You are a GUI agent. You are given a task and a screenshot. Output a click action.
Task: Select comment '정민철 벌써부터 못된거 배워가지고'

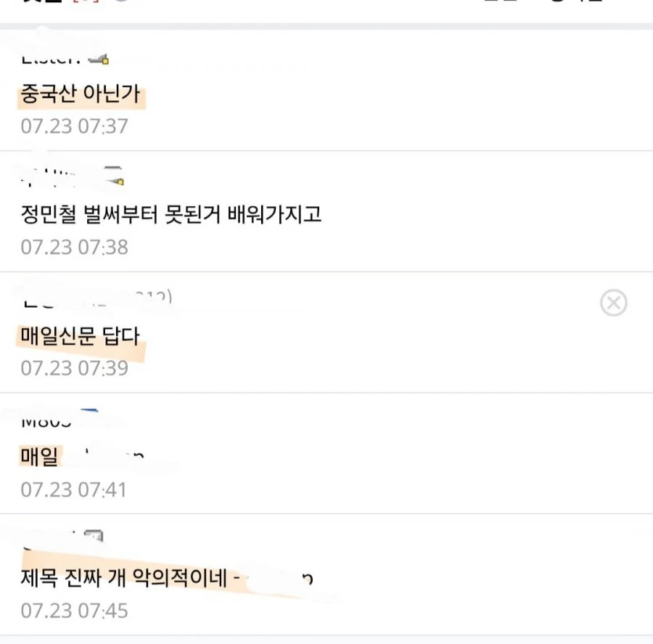(171, 214)
